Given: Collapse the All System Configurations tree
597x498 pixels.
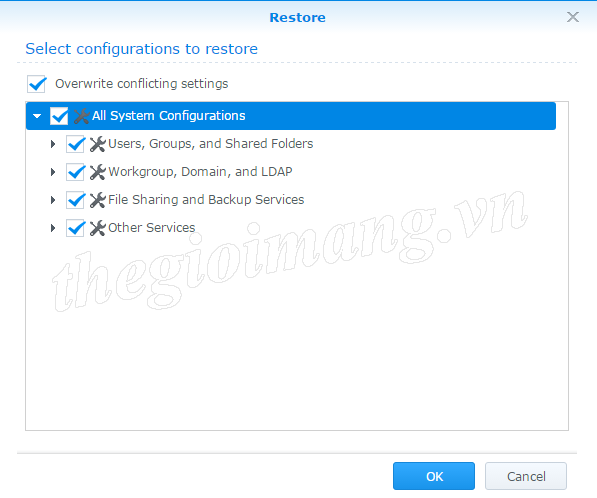Looking at the screenshot, I should point(37,116).
